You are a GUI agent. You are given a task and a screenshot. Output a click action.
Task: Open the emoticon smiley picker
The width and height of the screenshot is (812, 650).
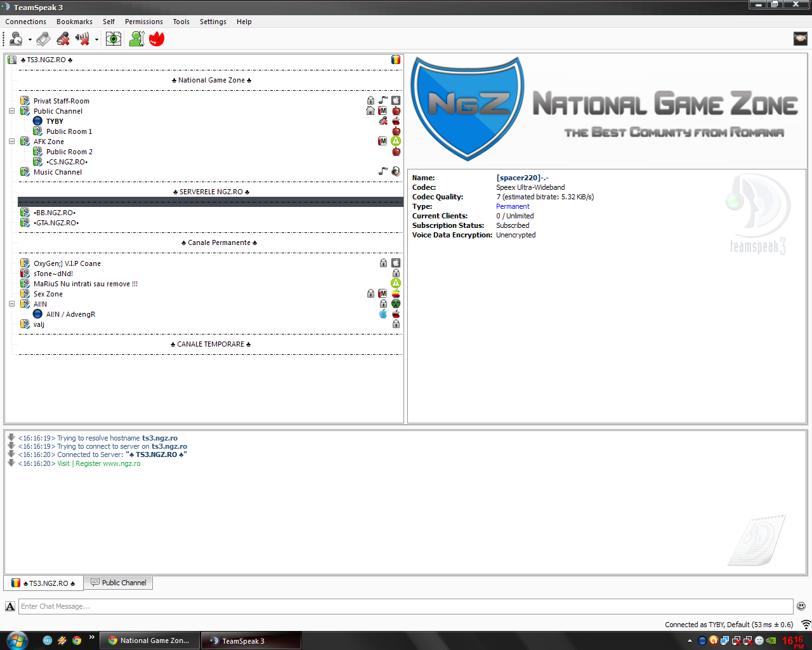801,606
